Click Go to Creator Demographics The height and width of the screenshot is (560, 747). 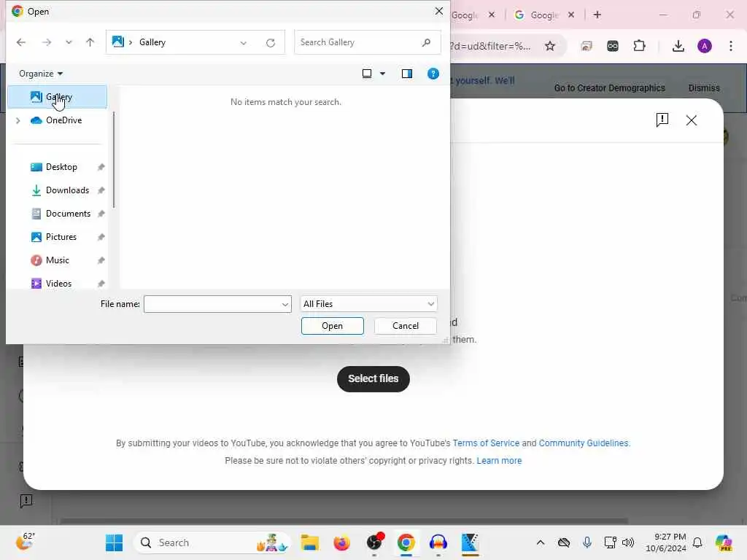[x=609, y=88]
